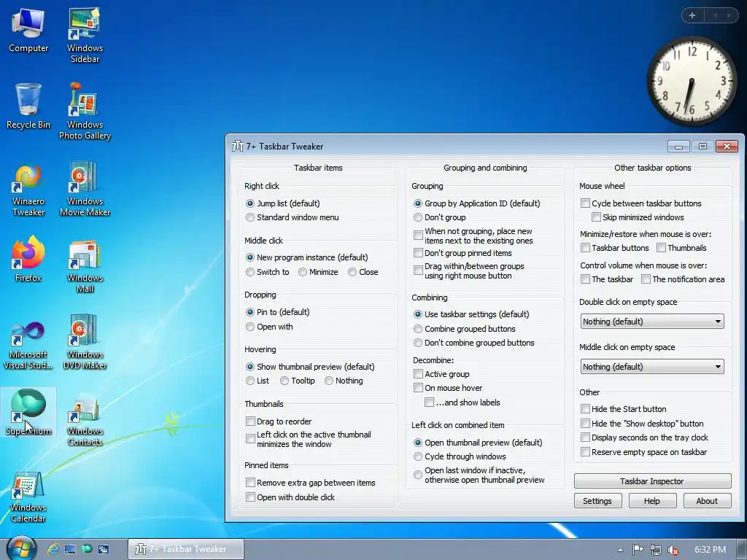747x560 pixels.
Task: Open the About button
Action: pos(707,500)
